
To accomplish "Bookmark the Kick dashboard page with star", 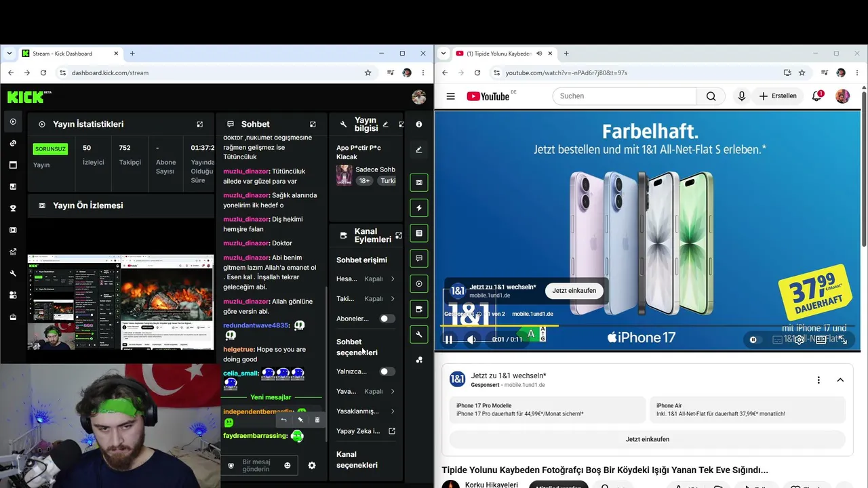I will tap(368, 73).
